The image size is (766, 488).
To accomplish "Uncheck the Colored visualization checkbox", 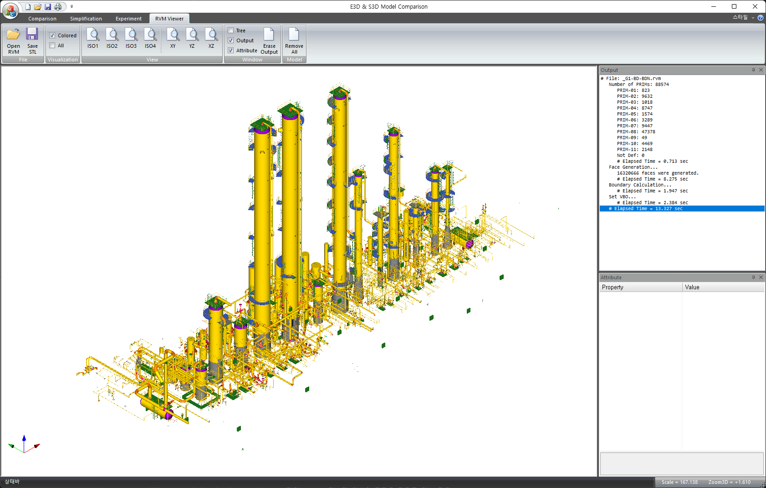I will (x=53, y=35).
